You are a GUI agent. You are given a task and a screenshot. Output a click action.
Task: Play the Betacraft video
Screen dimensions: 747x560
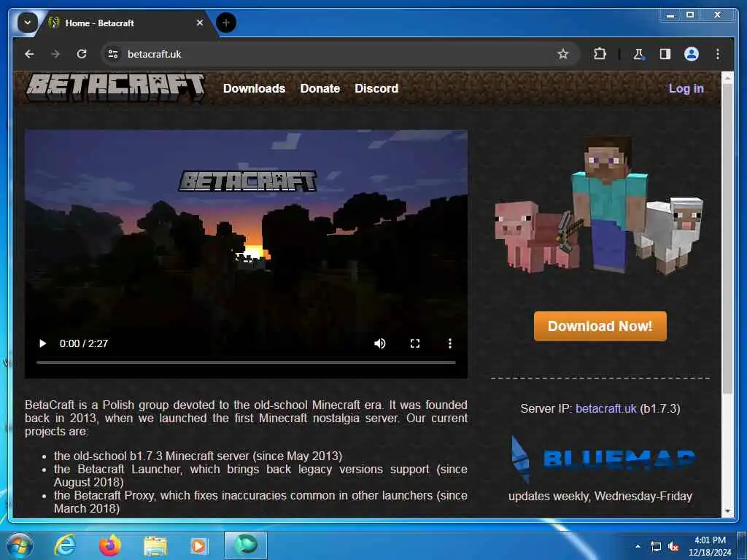coord(42,343)
